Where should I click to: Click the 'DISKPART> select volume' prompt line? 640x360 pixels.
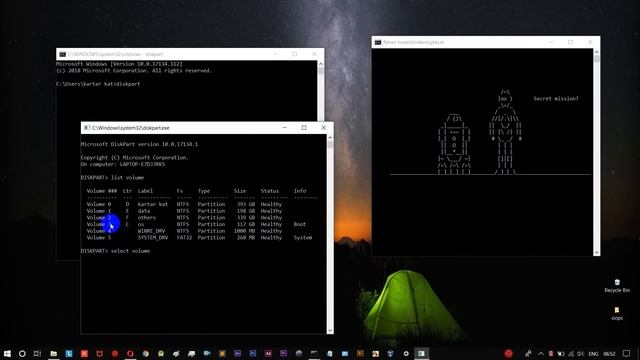pos(116,251)
